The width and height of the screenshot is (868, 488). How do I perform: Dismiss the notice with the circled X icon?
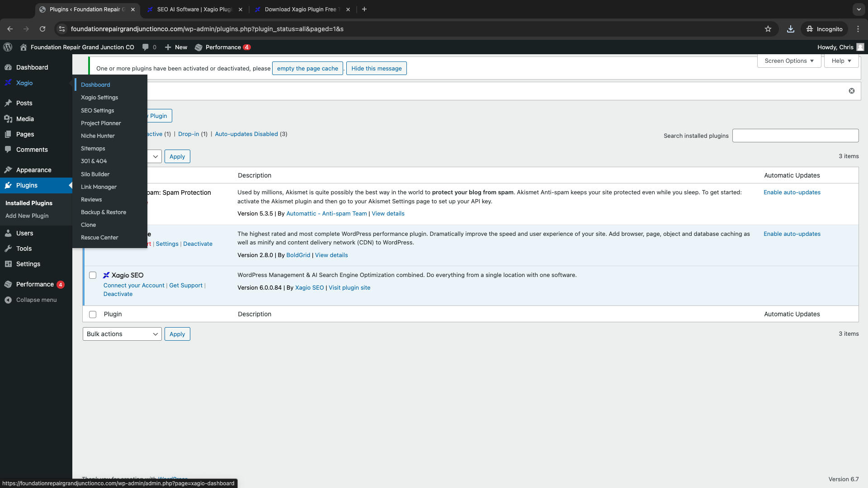852,91
